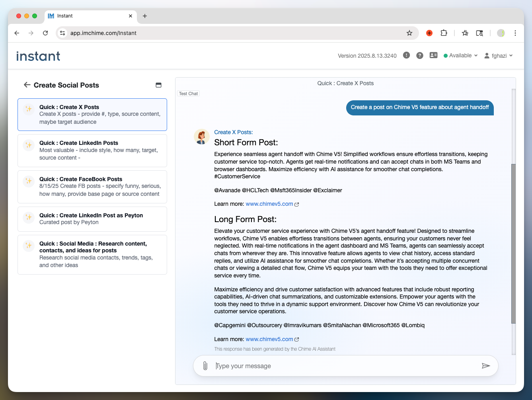Click the address bar URL
This screenshot has height=400, width=532.
[103, 33]
